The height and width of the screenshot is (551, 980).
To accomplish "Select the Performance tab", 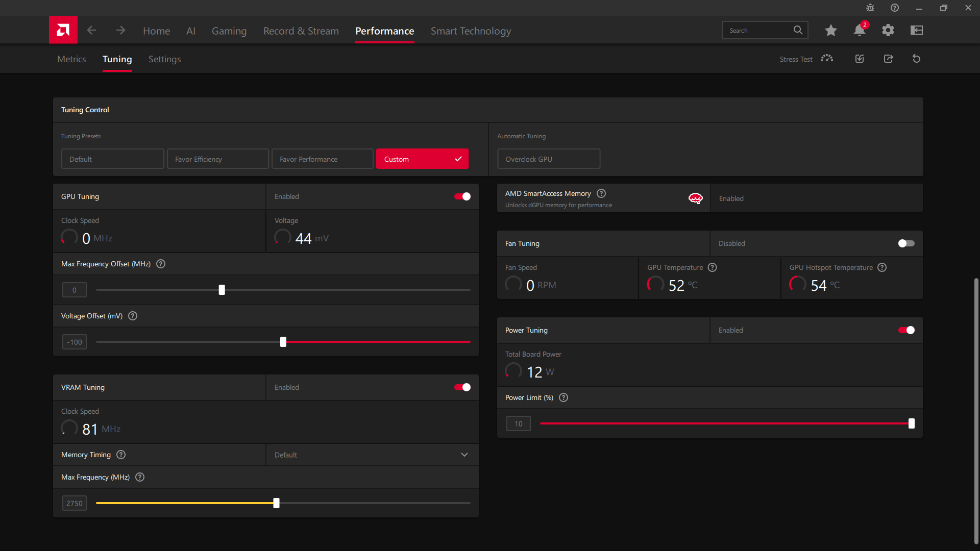I will 385,31.
